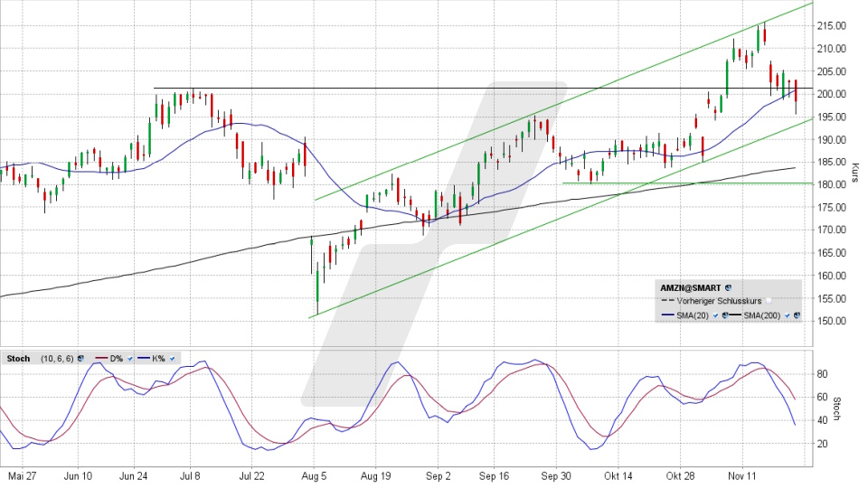Screen dimensions: 868x488
Task: Click the SMA(20) legend label
Action: [x=693, y=315]
